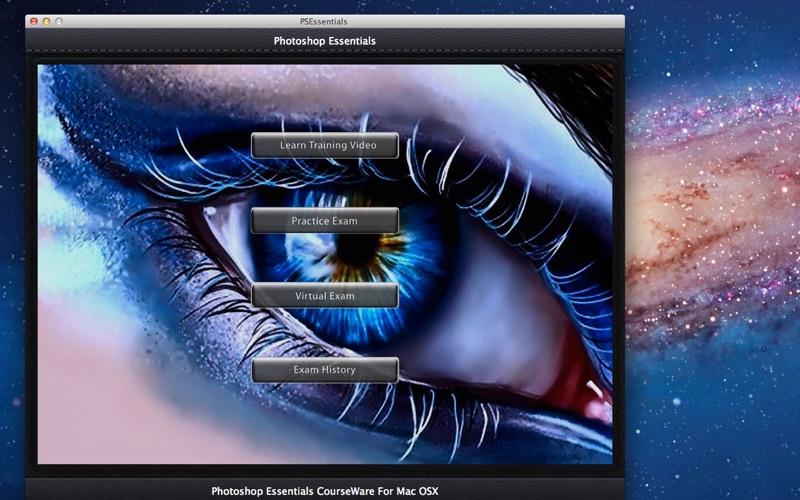The image size is (800, 500).
Task: Click the Photoshop Essentials header text
Action: click(324, 41)
